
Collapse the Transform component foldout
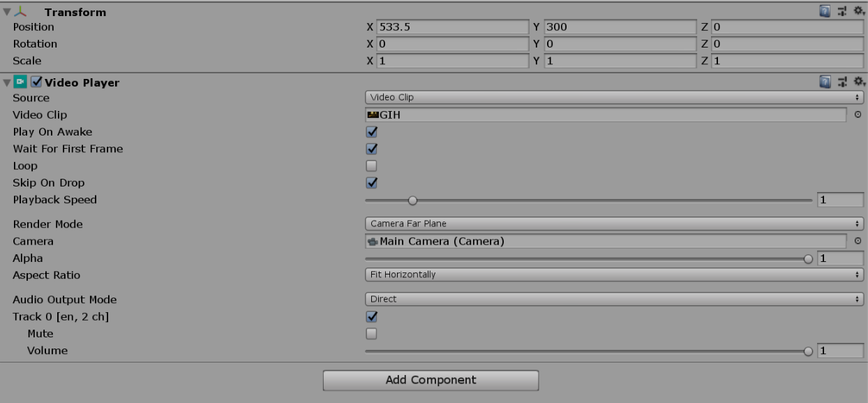point(7,13)
